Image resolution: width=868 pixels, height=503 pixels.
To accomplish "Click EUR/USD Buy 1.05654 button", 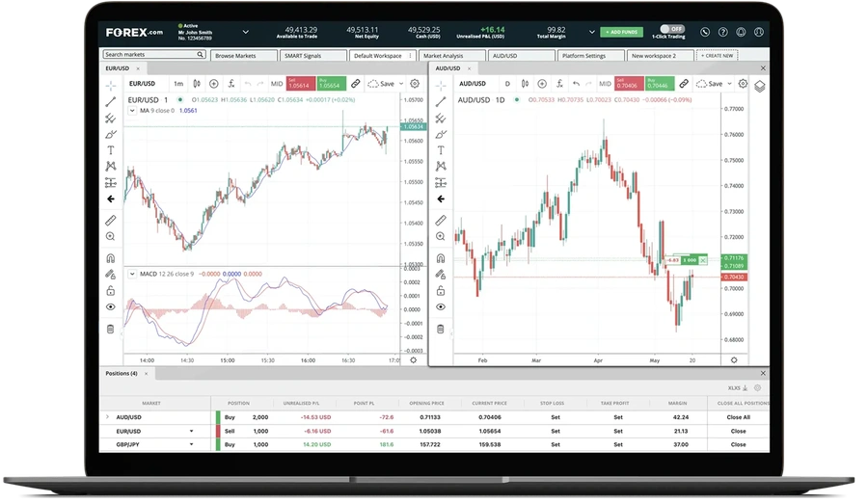I will [332, 84].
